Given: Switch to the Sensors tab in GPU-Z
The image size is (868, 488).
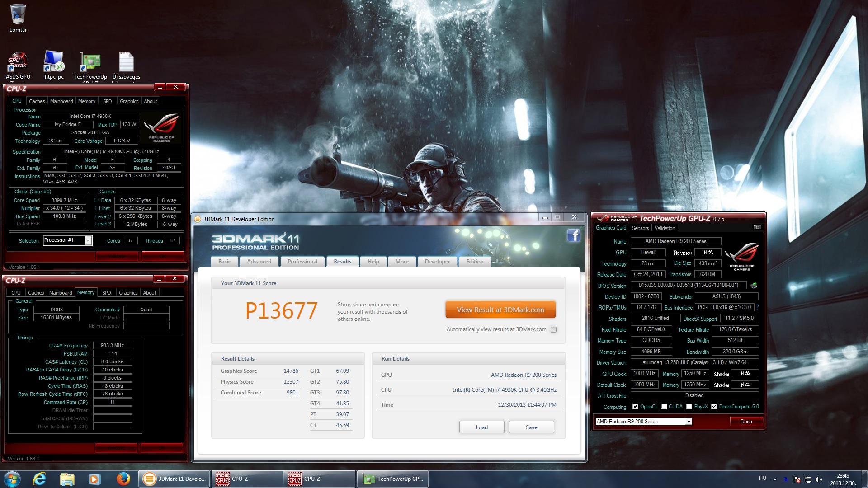Looking at the screenshot, I should coord(640,228).
